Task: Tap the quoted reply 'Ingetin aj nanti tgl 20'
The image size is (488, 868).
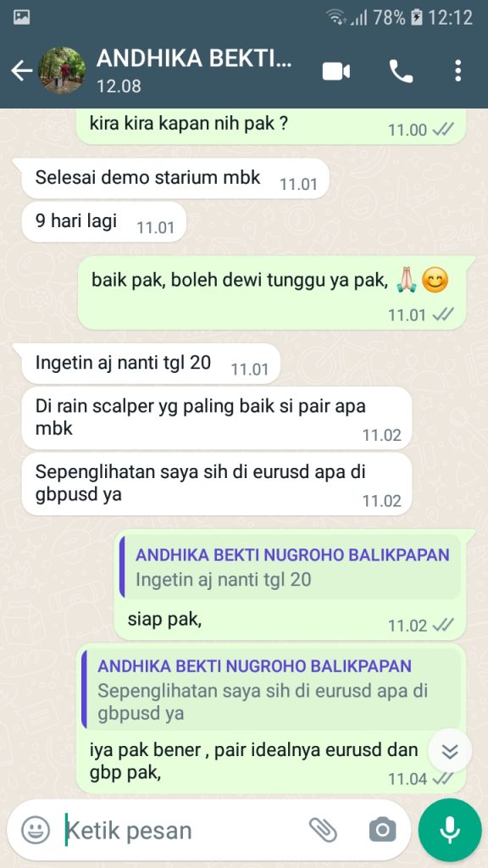Action: (291, 567)
